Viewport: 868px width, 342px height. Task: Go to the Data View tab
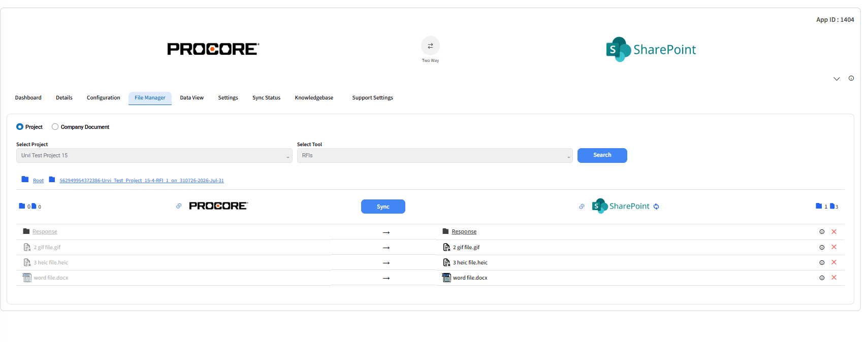pos(192,98)
